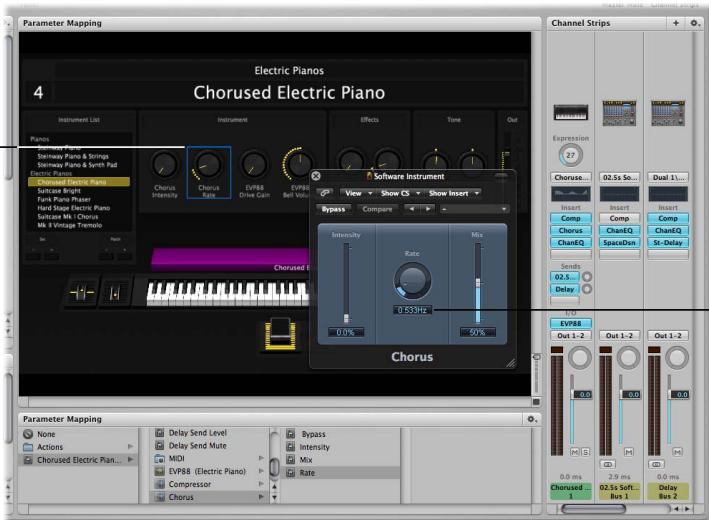Adjust the Chorus Mix slider in plugin
Image resolution: width=709 pixels, height=521 pixels.
point(477,283)
